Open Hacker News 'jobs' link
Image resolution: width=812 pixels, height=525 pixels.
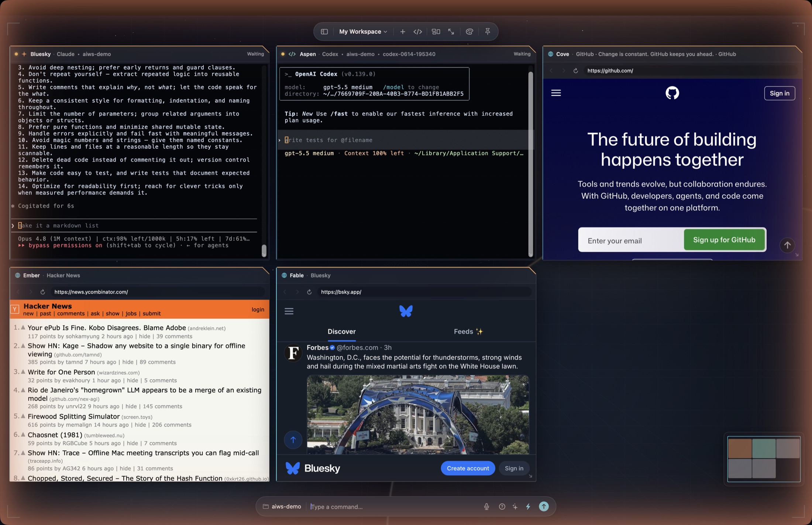(131, 313)
